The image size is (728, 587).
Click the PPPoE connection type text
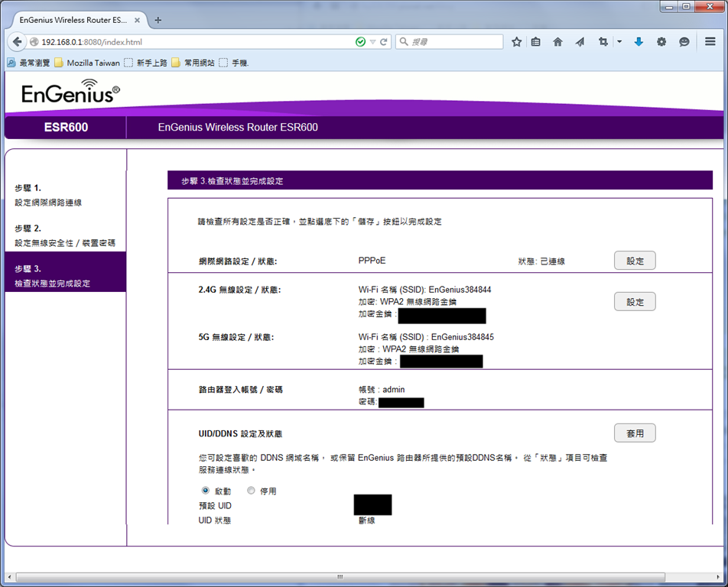click(372, 261)
